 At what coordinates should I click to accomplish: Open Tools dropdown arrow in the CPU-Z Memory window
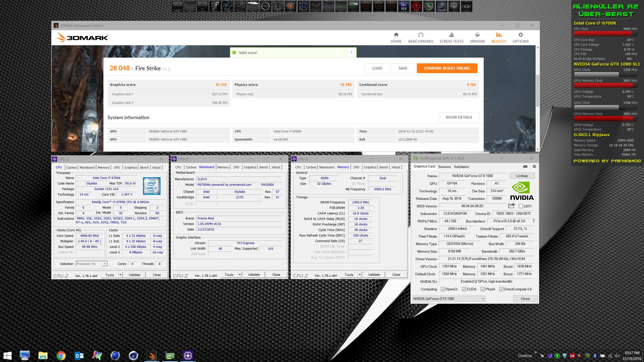[360, 275]
